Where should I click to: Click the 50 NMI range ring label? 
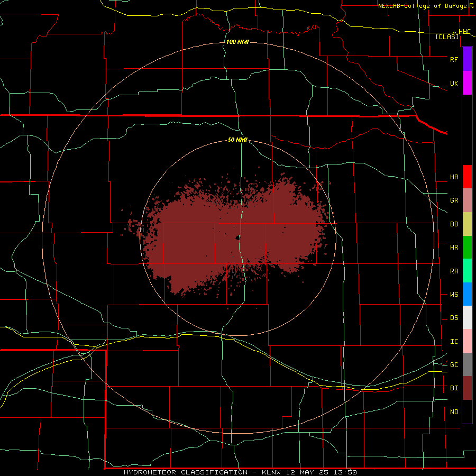237,140
